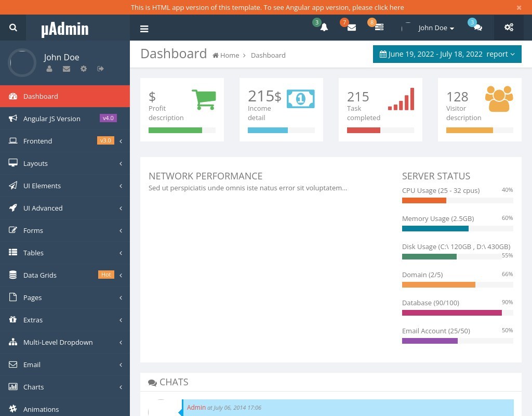Select Dashboard in the sidebar

tap(65, 96)
